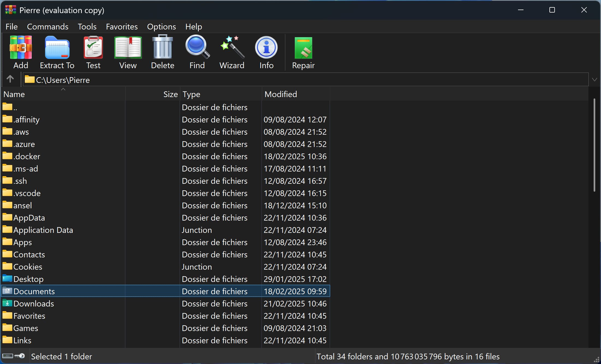Select the .affinity folder name
The height and width of the screenshot is (364, 601).
click(26, 119)
